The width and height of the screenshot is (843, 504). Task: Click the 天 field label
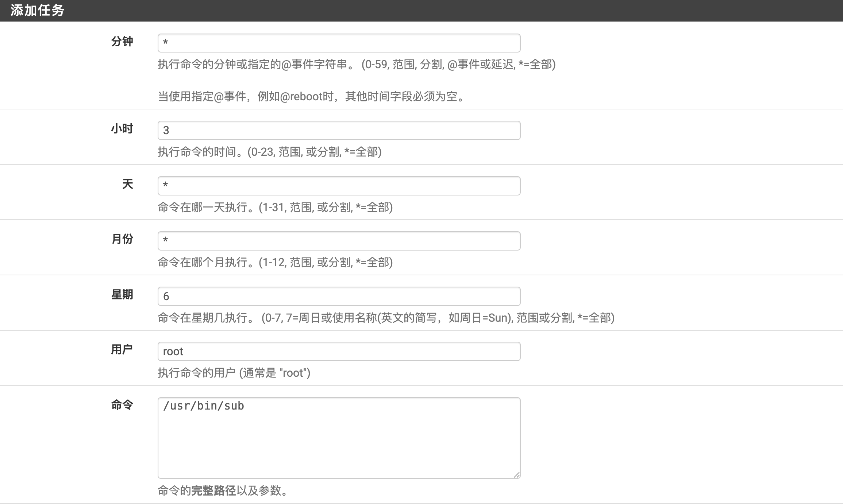pos(127,184)
